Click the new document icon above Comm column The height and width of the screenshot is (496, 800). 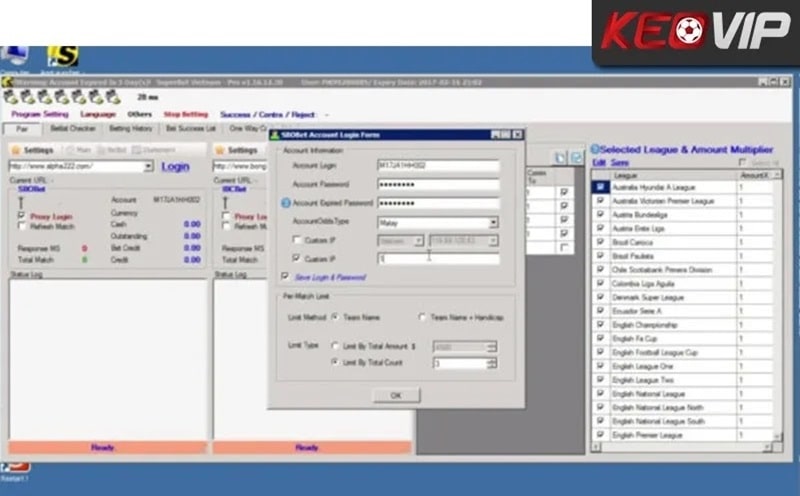pyautogui.click(x=562, y=157)
